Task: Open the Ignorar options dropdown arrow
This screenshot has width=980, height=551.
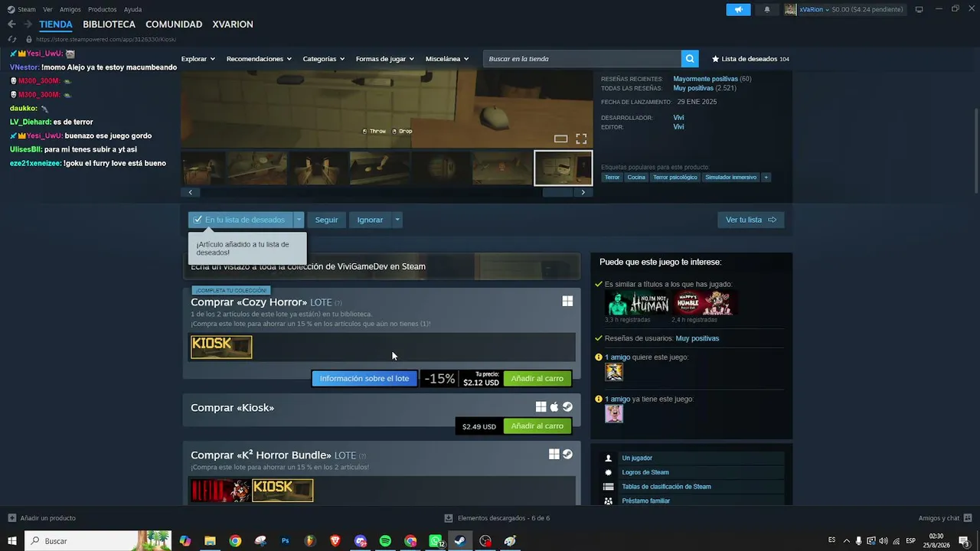Action: 397,220
